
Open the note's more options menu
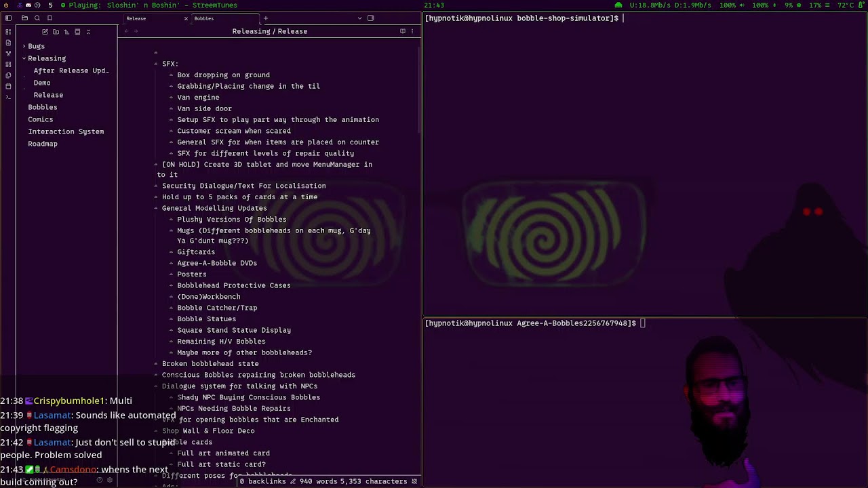point(412,31)
